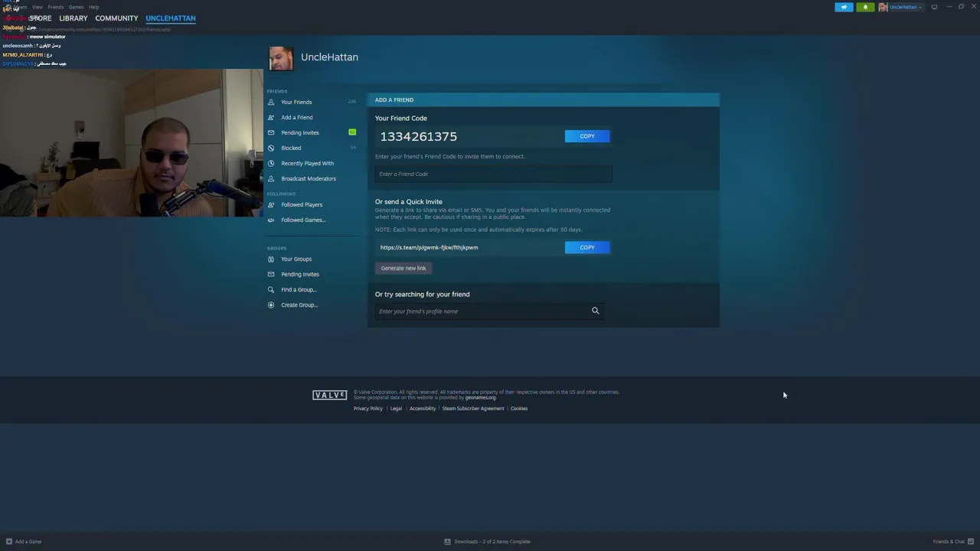Click the Find a Group magnifier icon
The width and height of the screenshot is (980, 551).
[x=270, y=289]
